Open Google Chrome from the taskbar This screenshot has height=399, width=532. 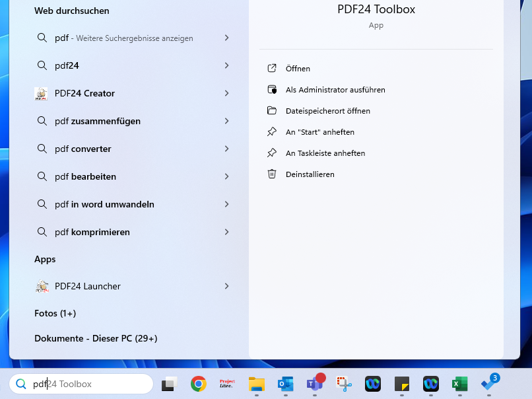(x=199, y=384)
